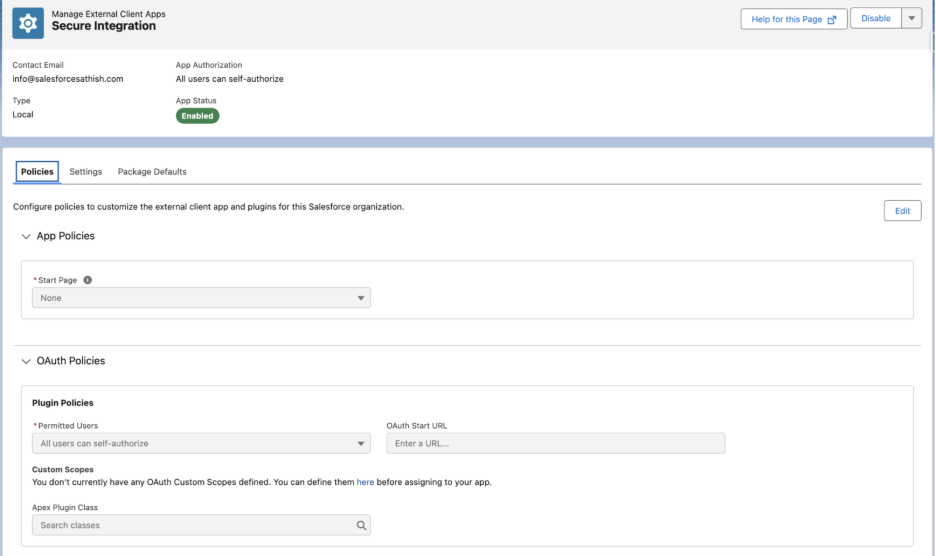Follow the 'here' link for Custom Scopes

pos(365,482)
